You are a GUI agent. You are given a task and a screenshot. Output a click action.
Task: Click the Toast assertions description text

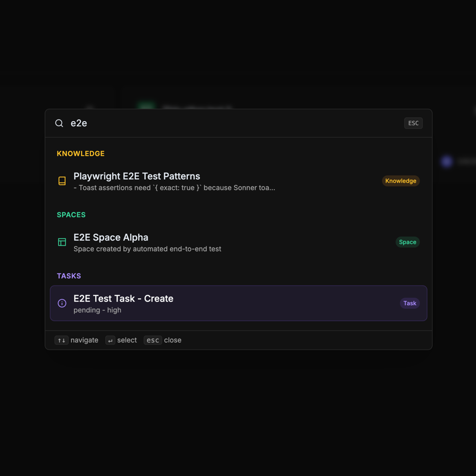(174, 188)
